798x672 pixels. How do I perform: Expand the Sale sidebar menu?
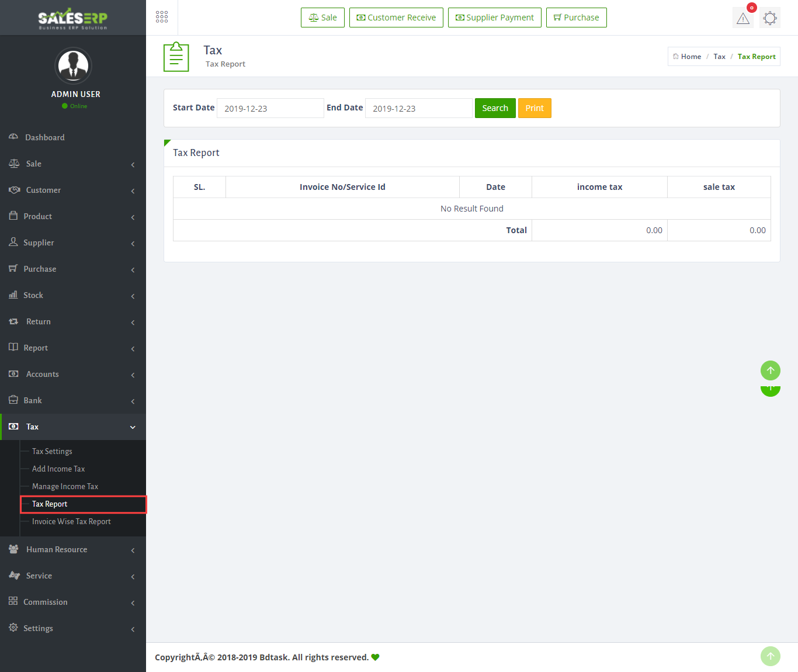click(73, 164)
